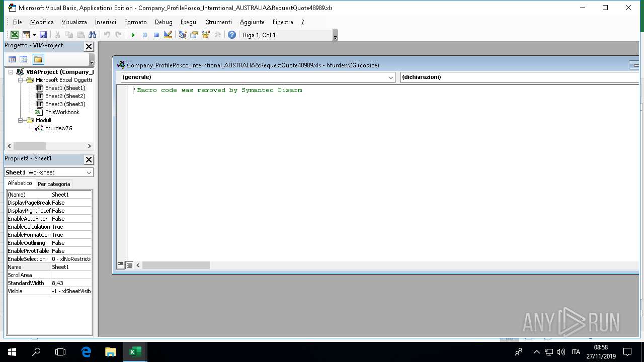Open the (dichiarazioni) procedure dropdown
Viewport: 644px width, 362px height.
coord(519,77)
